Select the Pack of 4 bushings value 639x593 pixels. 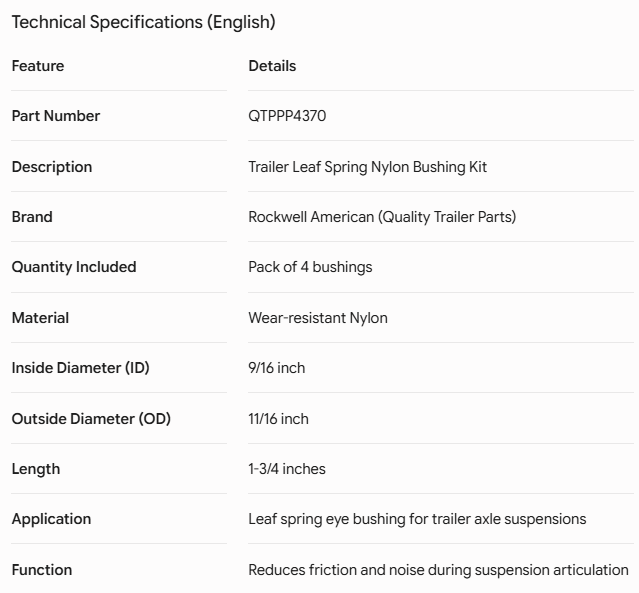(x=310, y=267)
